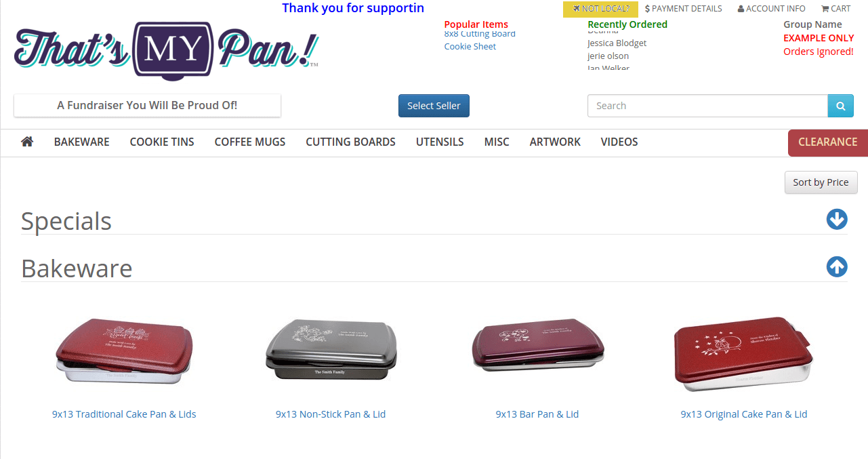Go to the home icon in the navbar
This screenshot has width=868, height=459.
tap(27, 142)
